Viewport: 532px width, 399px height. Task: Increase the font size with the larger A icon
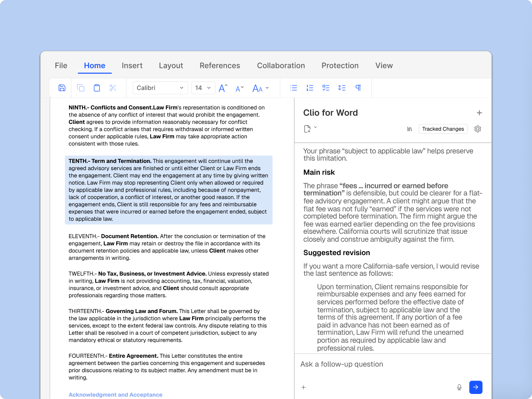tap(223, 88)
